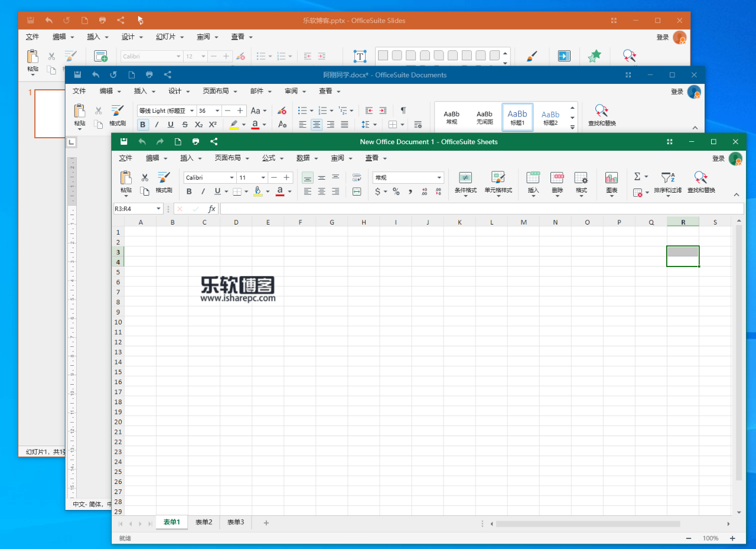Open font color dropdown arrow in Sheets
This screenshot has width=756, height=549.
click(x=289, y=191)
